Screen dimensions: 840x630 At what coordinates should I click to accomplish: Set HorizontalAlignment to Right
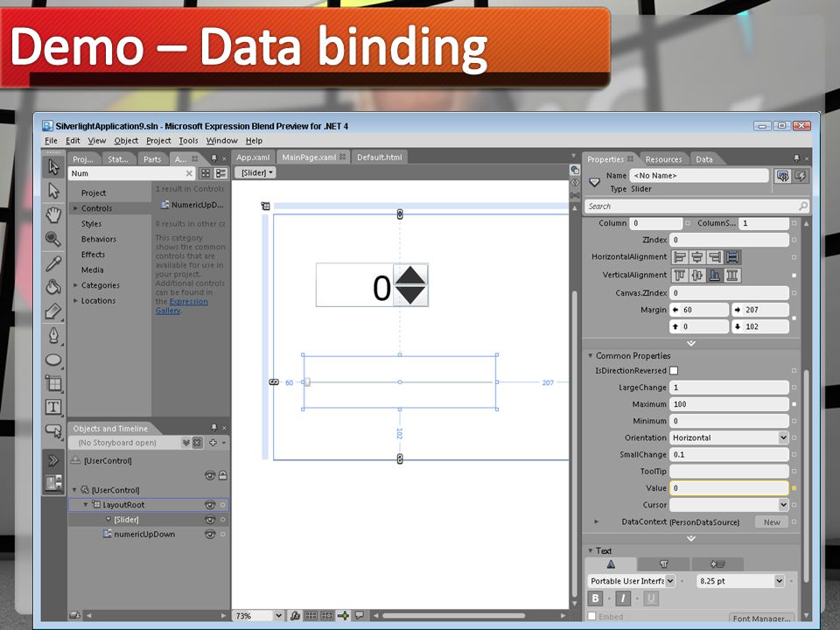coord(715,257)
